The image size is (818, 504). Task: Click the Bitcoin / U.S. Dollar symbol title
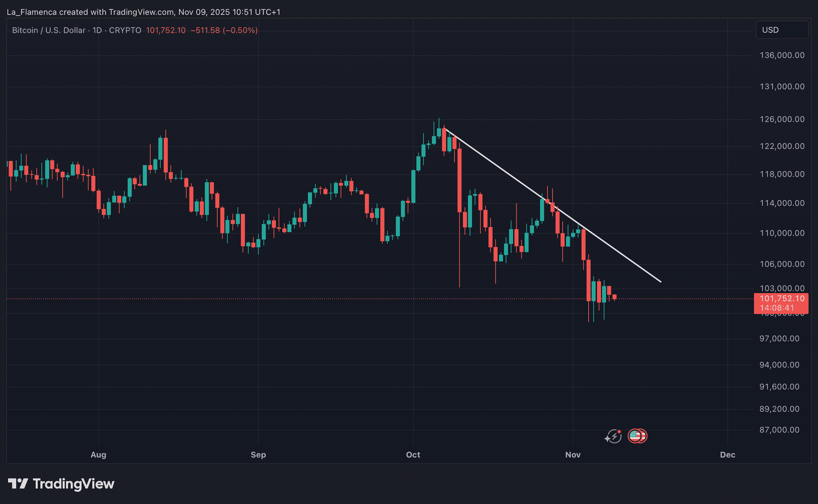click(x=49, y=30)
